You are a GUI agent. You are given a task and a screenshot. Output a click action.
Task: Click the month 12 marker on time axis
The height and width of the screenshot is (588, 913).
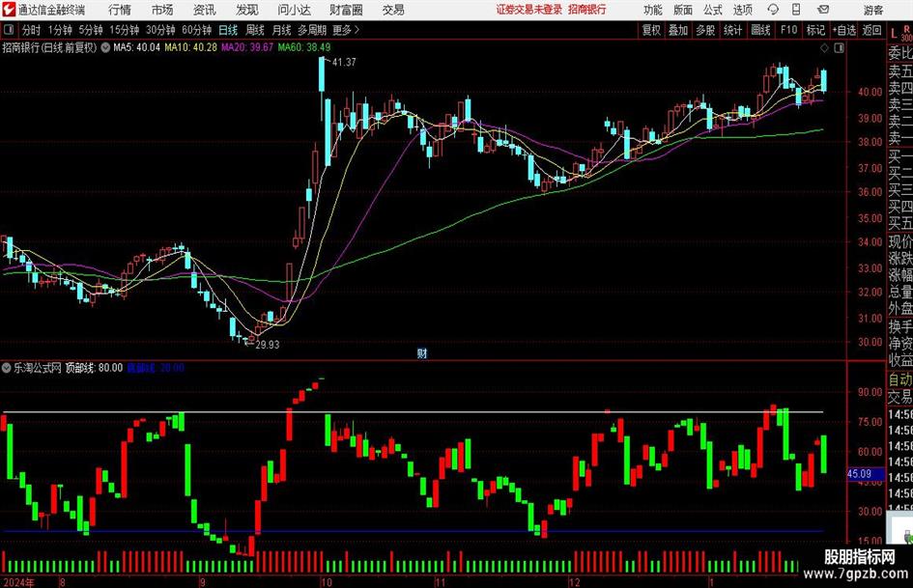[575, 582]
